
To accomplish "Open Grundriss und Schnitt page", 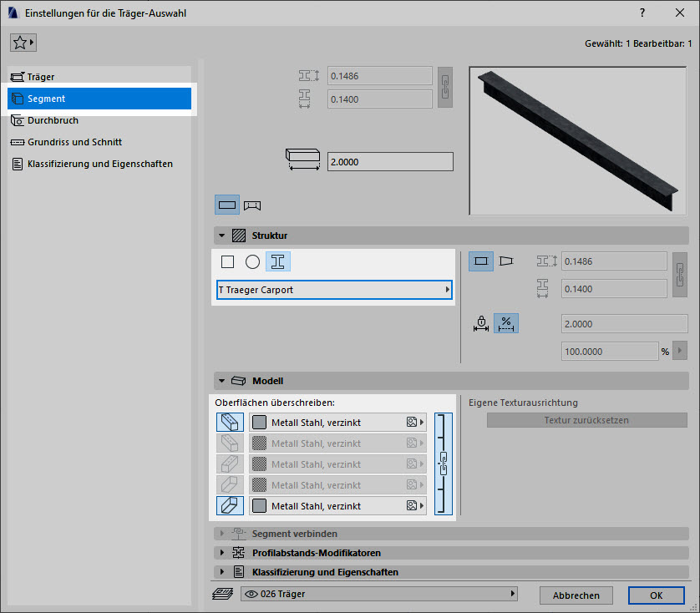I will pyautogui.click(x=99, y=142).
